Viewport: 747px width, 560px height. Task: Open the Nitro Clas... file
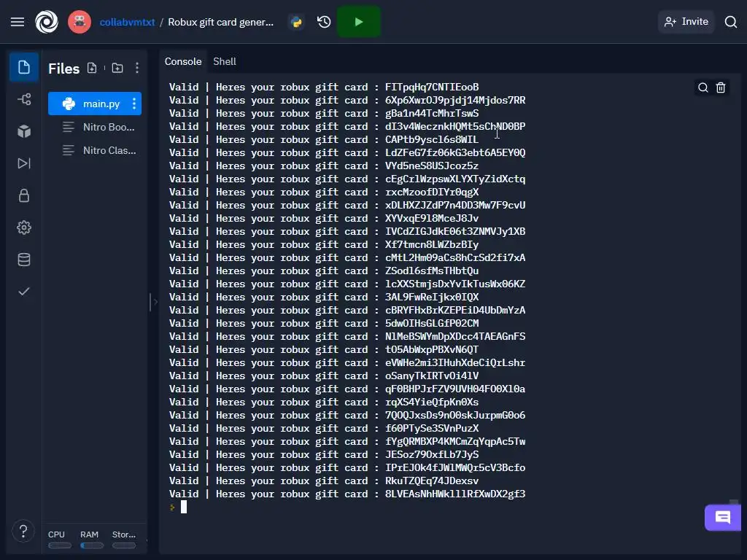coord(99,150)
